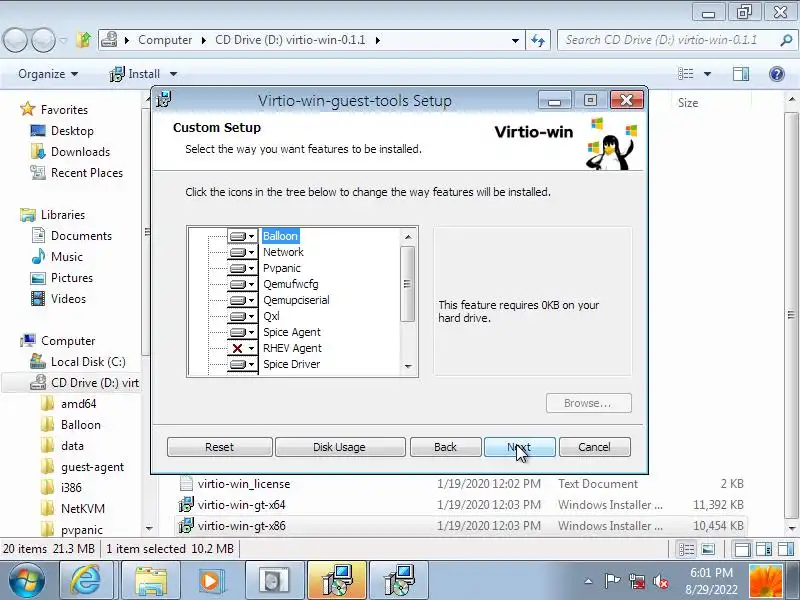Open the Spice Agent feature install dropdown icon

pos(242,333)
